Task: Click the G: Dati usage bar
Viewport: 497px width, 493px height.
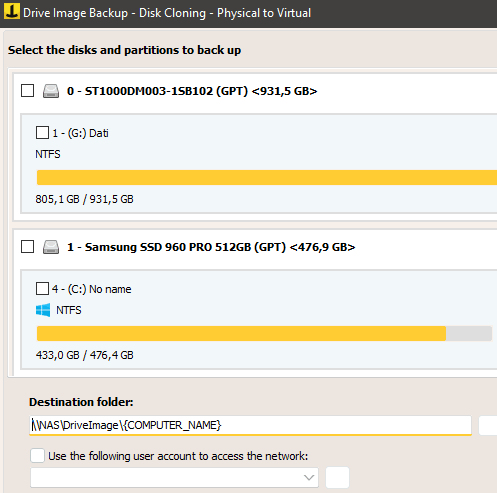Action: (x=267, y=177)
